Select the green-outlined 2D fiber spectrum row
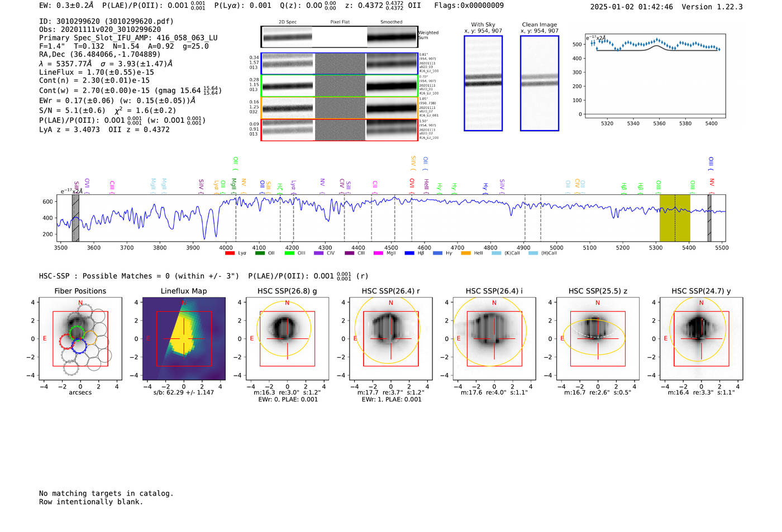The height and width of the screenshot is (532, 782). [339, 86]
